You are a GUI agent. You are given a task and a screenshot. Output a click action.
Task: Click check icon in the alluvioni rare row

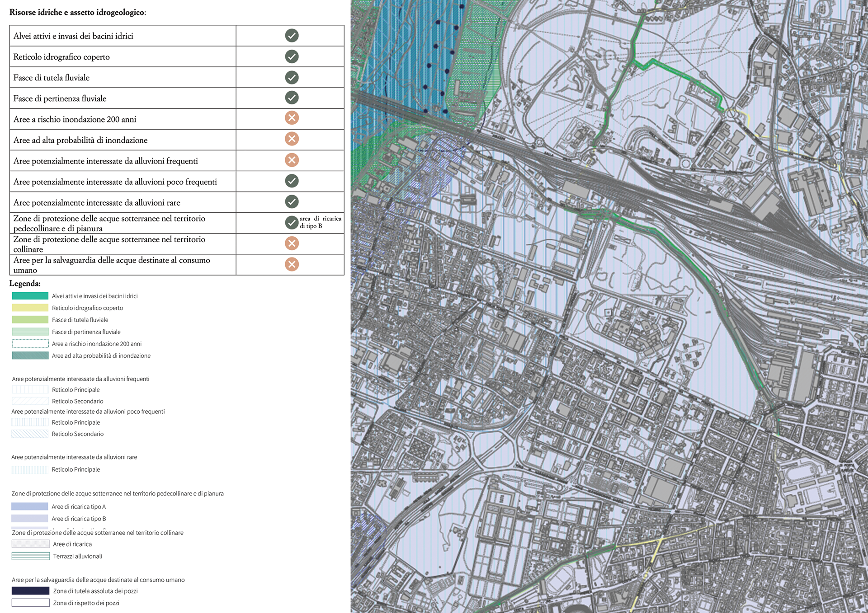[292, 201]
